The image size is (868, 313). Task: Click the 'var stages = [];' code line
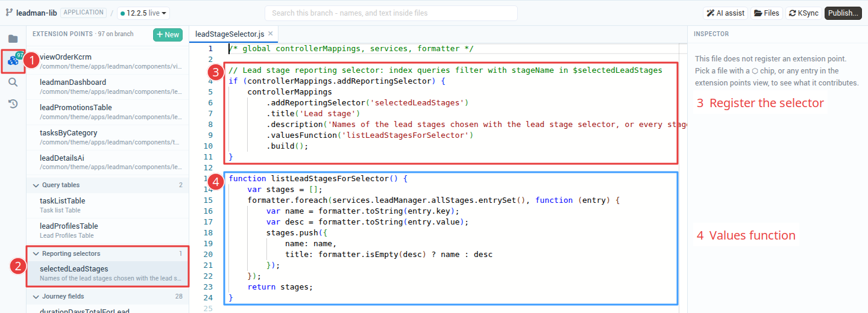coord(285,190)
